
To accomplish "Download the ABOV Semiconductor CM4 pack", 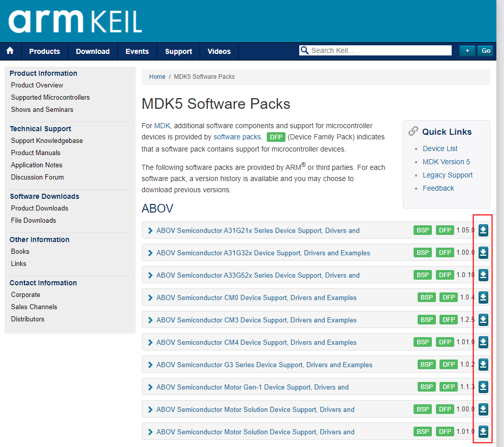I will pyautogui.click(x=483, y=342).
